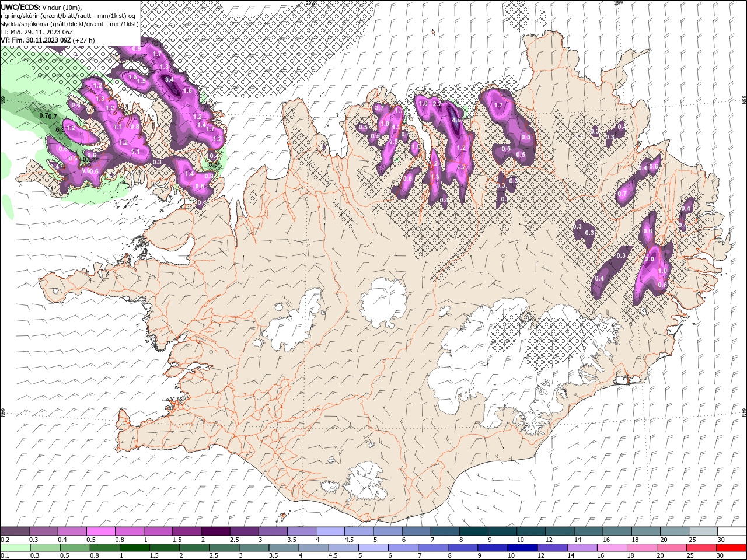The width and height of the screenshot is (747, 560).
Task: Pick lower legend swatch between 12 and 14
Action: click(x=552, y=548)
